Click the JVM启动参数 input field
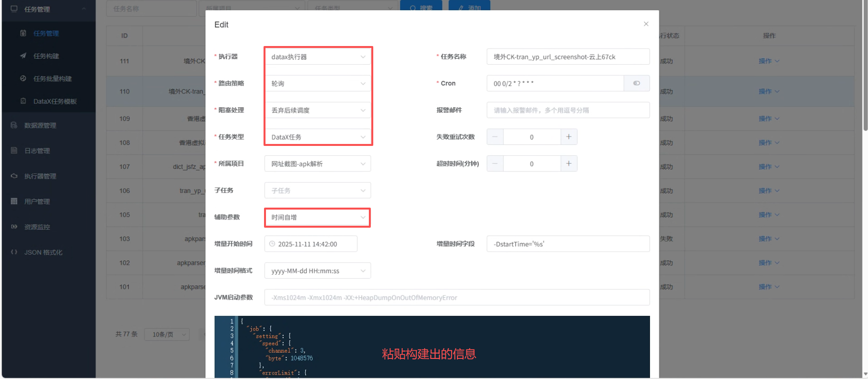Viewport: 868px width, 379px height. click(x=457, y=298)
